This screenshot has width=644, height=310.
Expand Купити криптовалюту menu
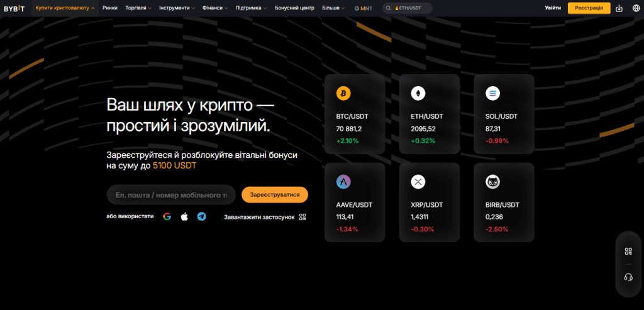pos(65,8)
